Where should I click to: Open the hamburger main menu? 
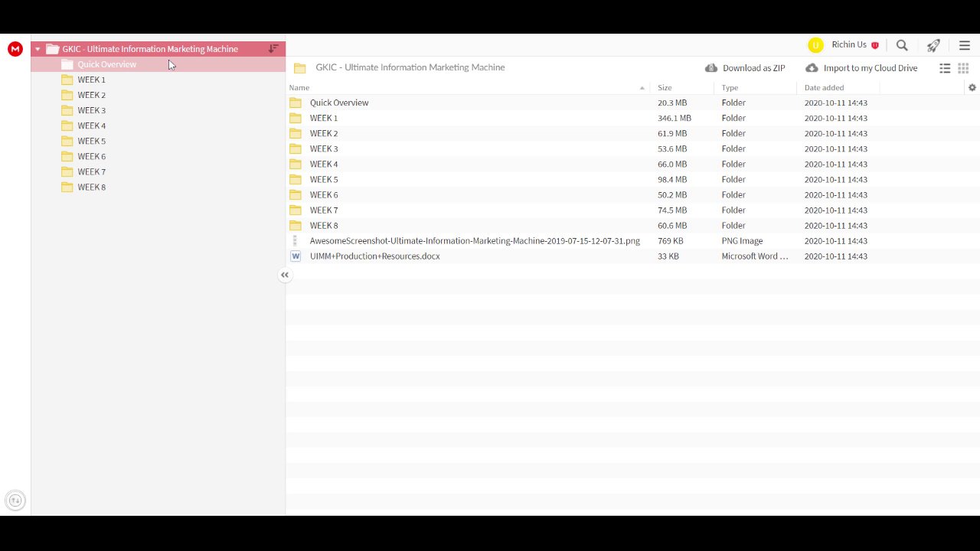pyautogui.click(x=965, y=45)
